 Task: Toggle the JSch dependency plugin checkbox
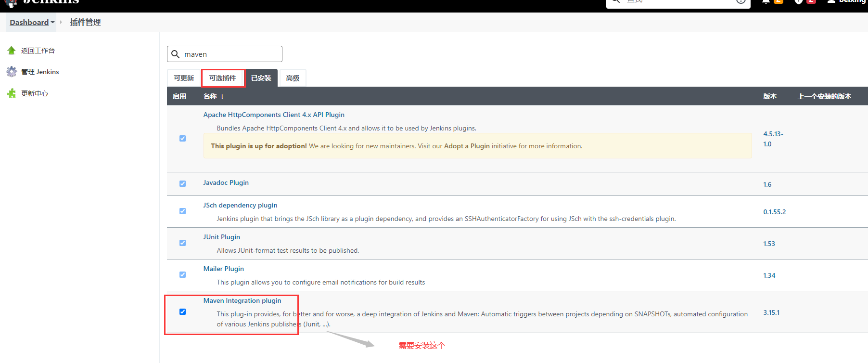point(182,211)
